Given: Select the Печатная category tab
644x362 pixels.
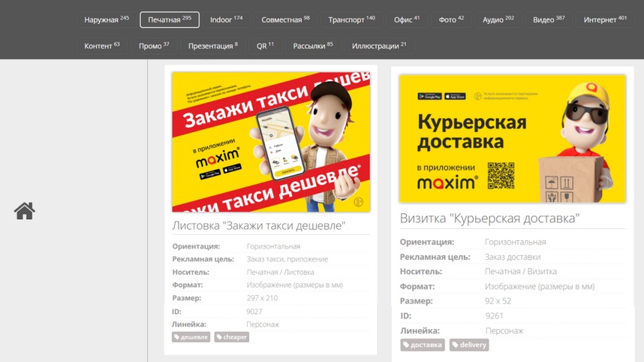Looking at the screenshot, I should [170, 20].
